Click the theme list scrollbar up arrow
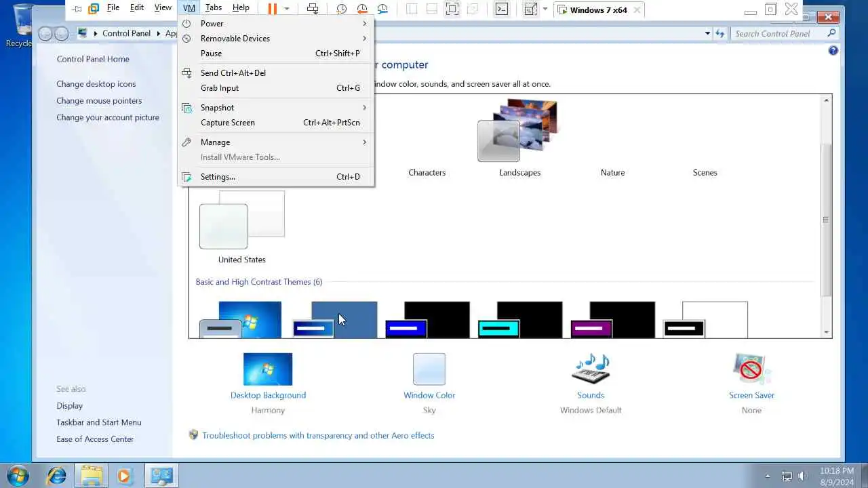Screen dimensions: 868x488 [826, 100]
